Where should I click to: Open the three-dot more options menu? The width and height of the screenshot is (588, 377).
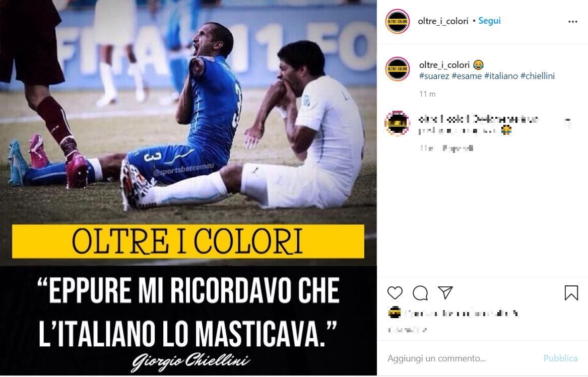click(572, 22)
